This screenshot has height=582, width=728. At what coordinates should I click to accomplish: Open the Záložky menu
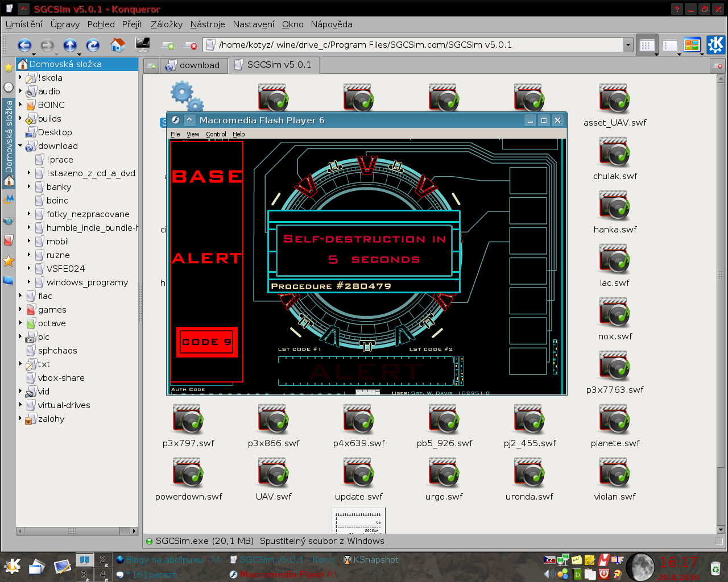point(167,24)
